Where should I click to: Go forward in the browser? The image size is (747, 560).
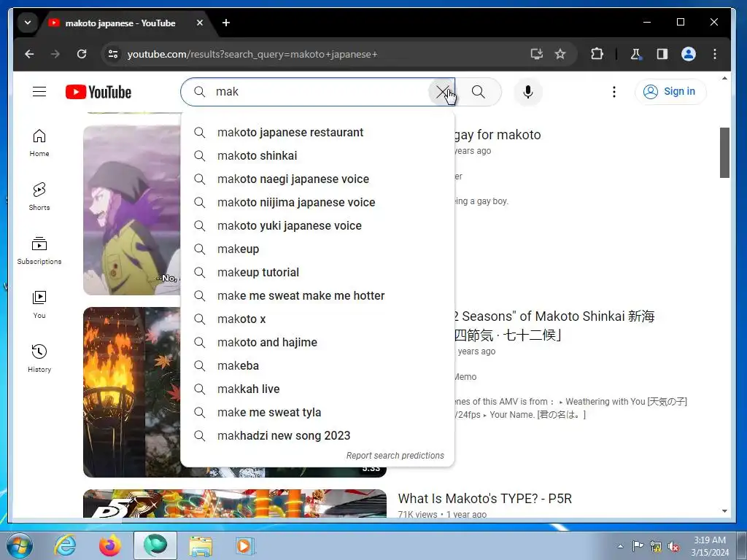point(55,54)
